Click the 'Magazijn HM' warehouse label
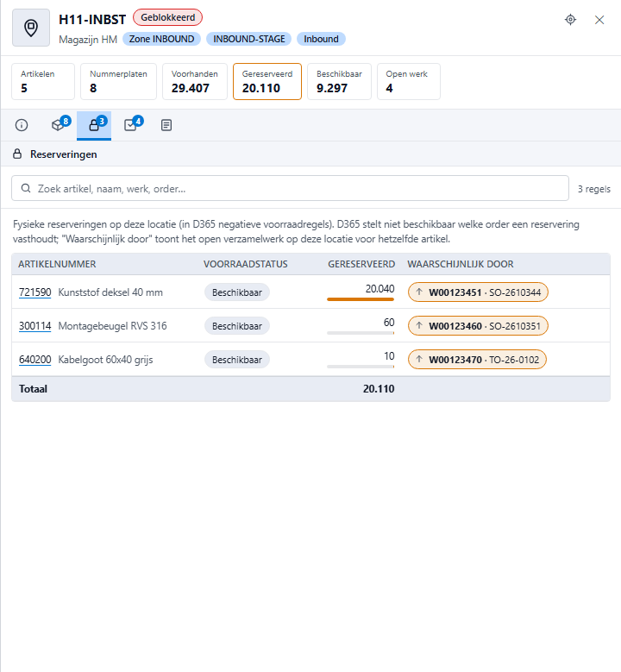Image resolution: width=621 pixels, height=672 pixels. (88, 40)
